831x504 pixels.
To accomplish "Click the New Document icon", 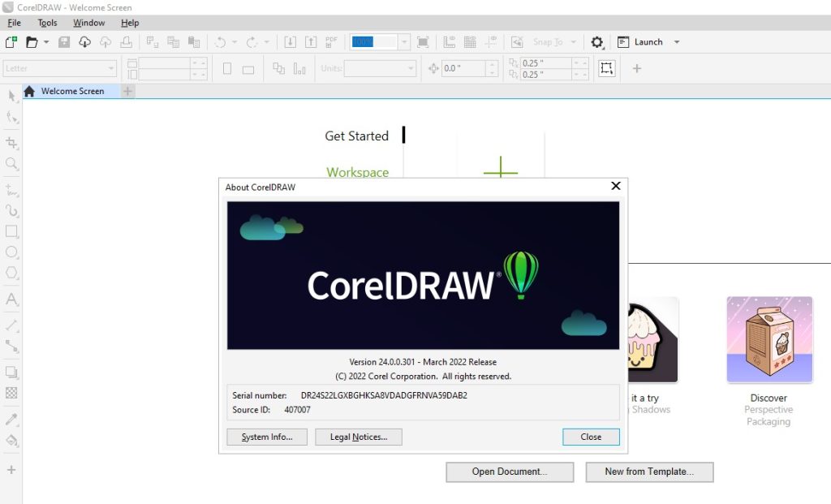I will click(11, 42).
